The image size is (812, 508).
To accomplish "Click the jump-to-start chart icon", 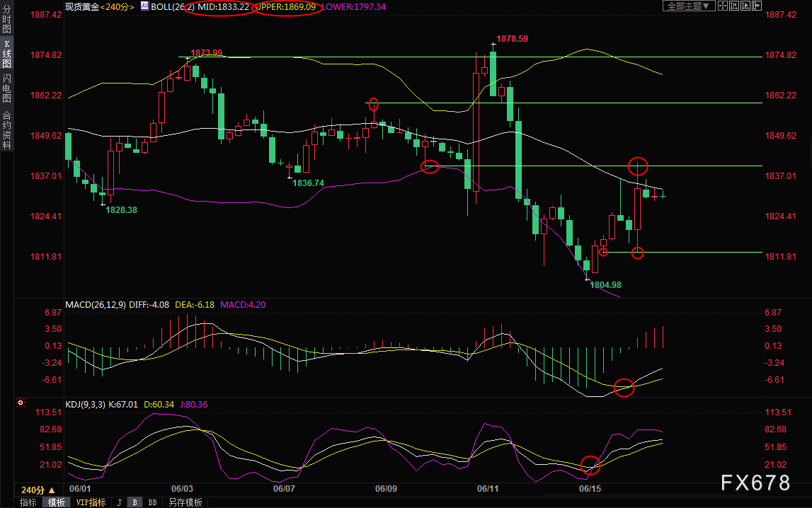I will click(734, 6).
